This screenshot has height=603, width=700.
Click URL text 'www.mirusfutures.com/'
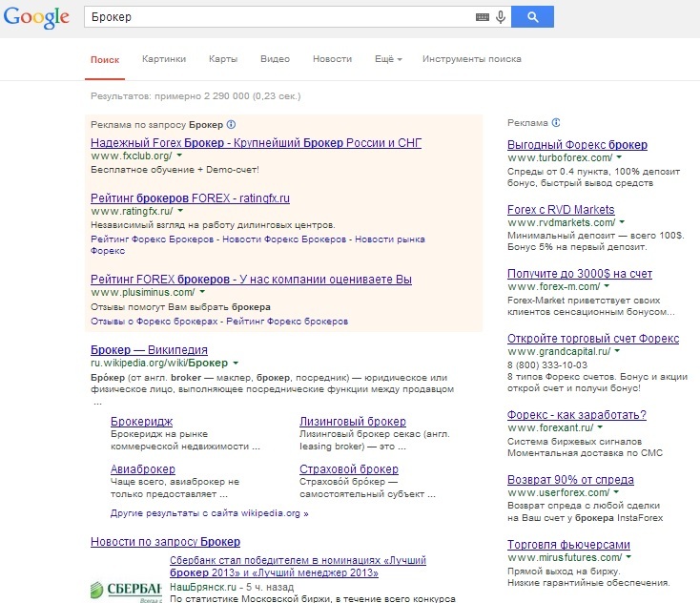[565, 557]
